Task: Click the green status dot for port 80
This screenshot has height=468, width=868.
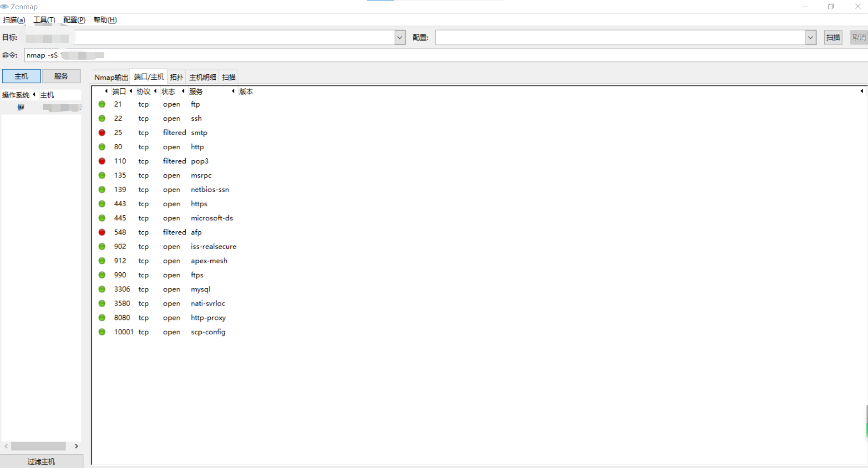Action: click(x=102, y=147)
